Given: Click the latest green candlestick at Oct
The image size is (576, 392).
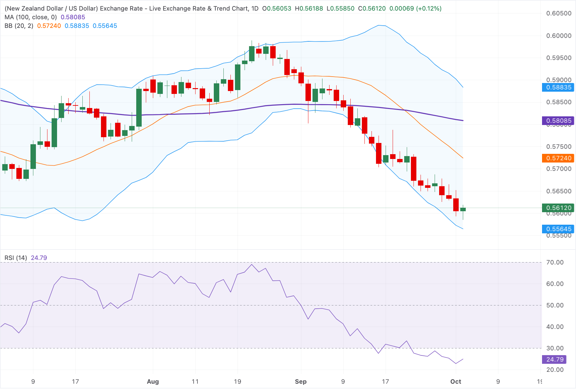Looking at the screenshot, I should [x=463, y=209].
